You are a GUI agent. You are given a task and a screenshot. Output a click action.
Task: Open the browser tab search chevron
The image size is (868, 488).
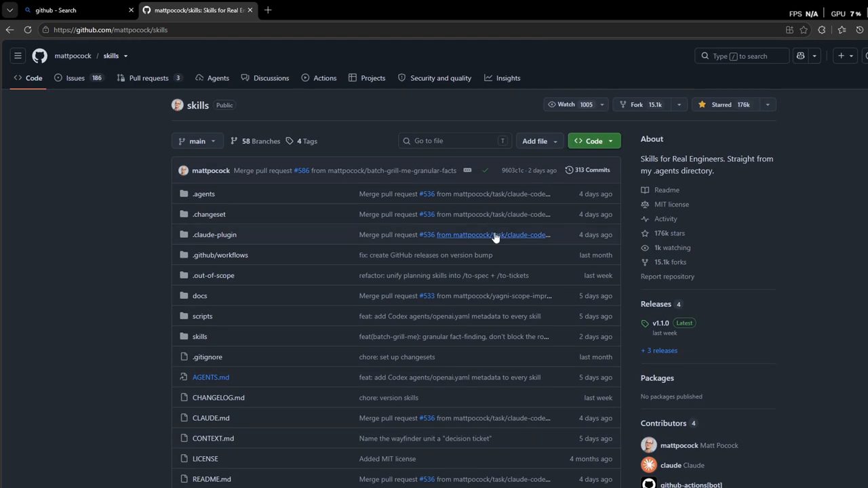pos(9,10)
